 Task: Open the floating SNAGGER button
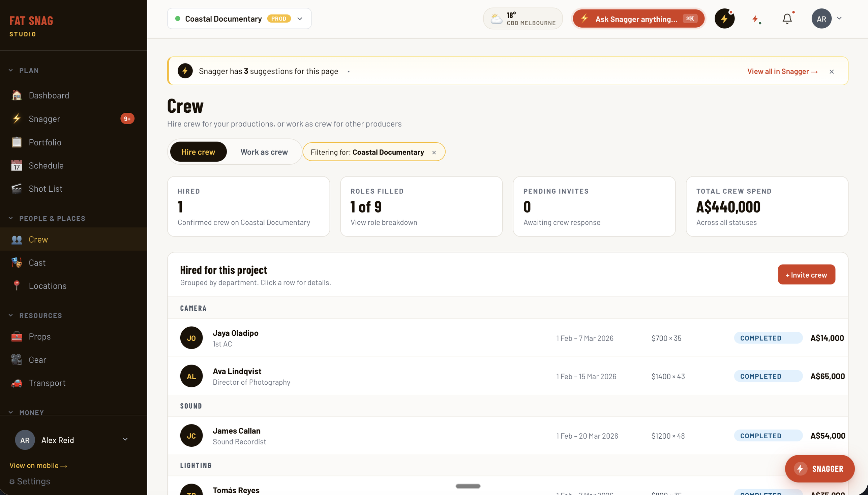[819, 468]
